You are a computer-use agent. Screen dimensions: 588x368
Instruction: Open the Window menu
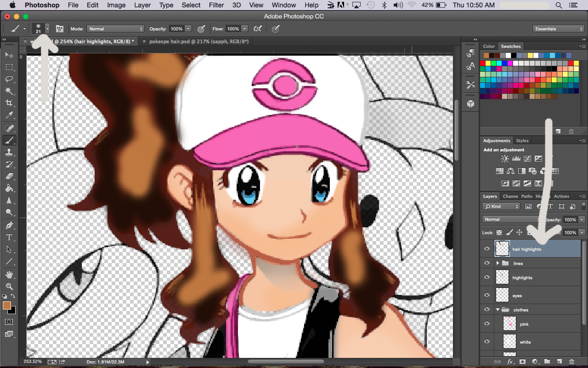click(x=283, y=5)
